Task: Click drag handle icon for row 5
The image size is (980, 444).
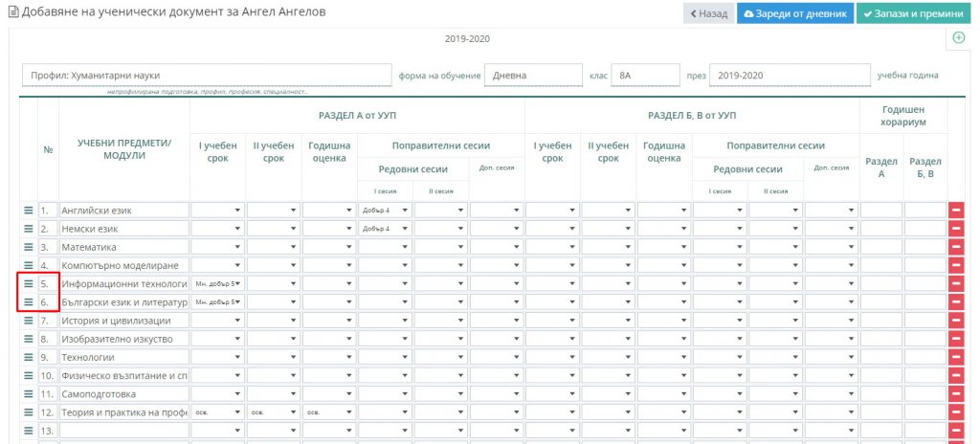Action: tap(28, 284)
